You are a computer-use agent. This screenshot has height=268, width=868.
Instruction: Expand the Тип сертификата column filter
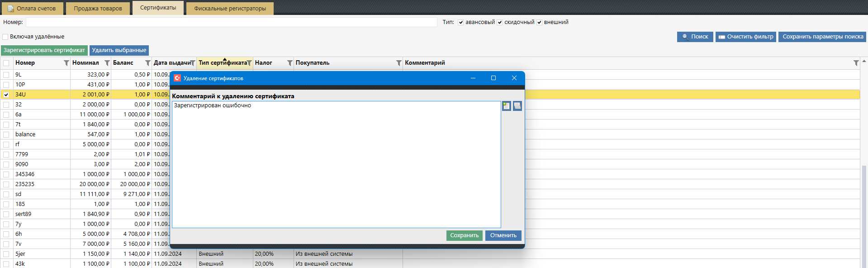tap(249, 63)
